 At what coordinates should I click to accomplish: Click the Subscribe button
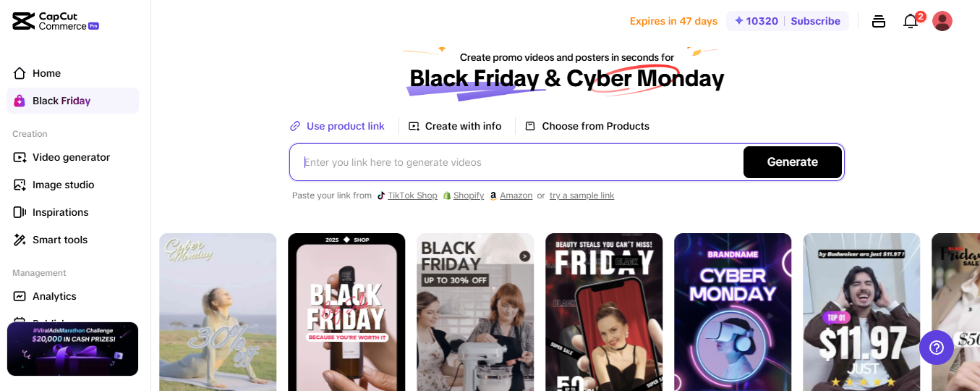(x=815, y=21)
